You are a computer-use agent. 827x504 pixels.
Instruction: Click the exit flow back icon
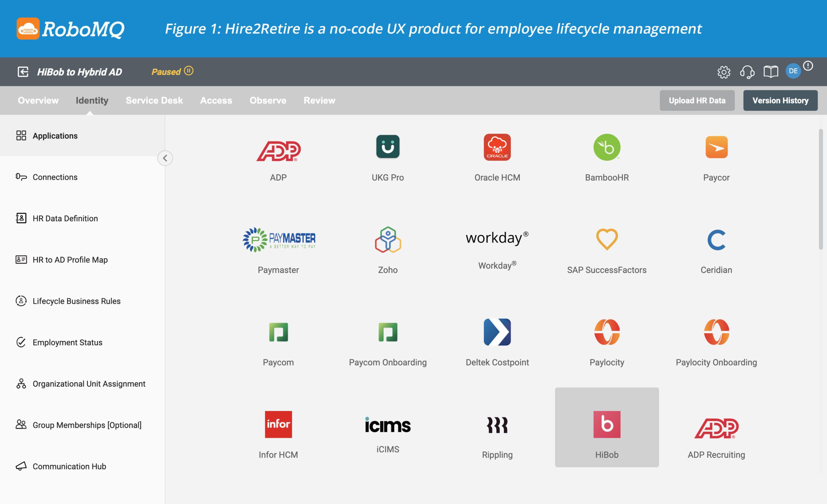pyautogui.click(x=23, y=71)
